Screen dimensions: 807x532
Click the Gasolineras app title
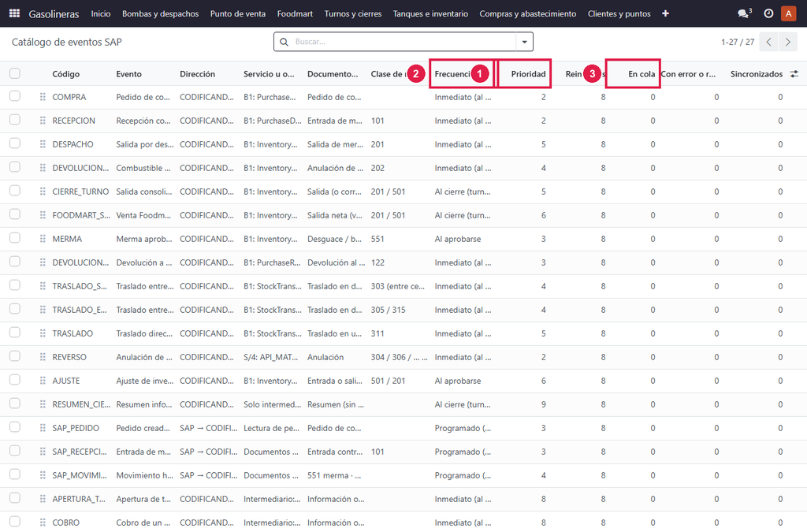click(54, 14)
